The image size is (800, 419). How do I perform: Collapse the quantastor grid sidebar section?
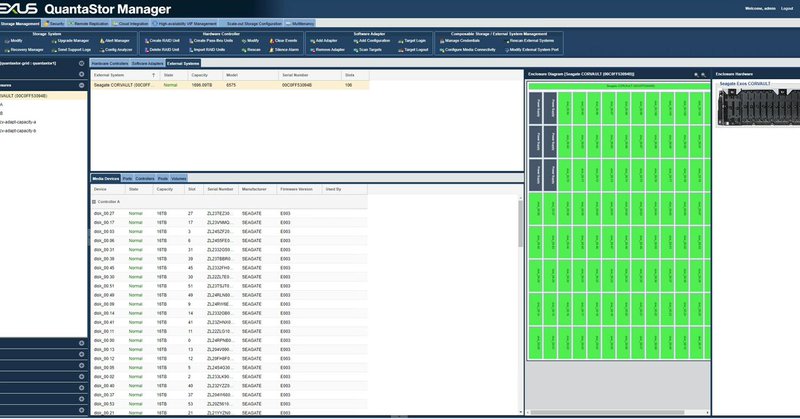click(81, 63)
